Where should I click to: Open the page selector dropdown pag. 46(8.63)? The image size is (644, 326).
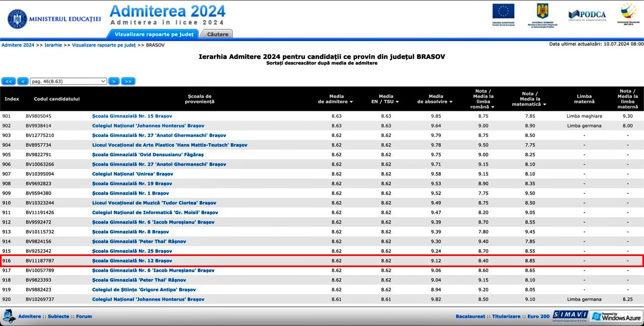[x=68, y=81]
